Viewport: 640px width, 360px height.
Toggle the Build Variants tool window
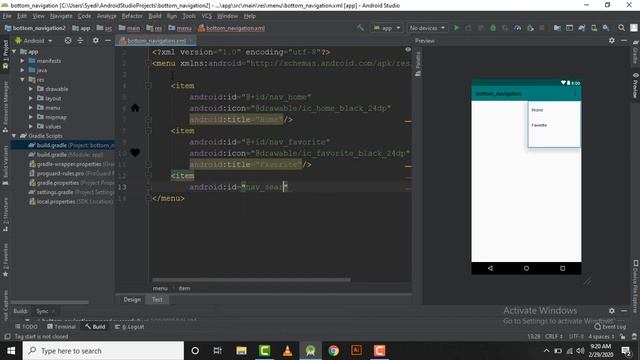[x=5, y=165]
